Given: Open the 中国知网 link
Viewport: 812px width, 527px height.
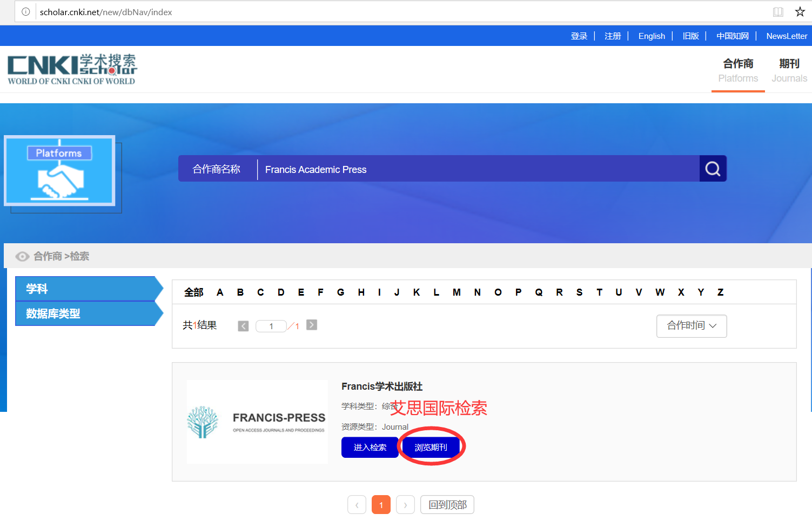Looking at the screenshot, I should click(733, 36).
